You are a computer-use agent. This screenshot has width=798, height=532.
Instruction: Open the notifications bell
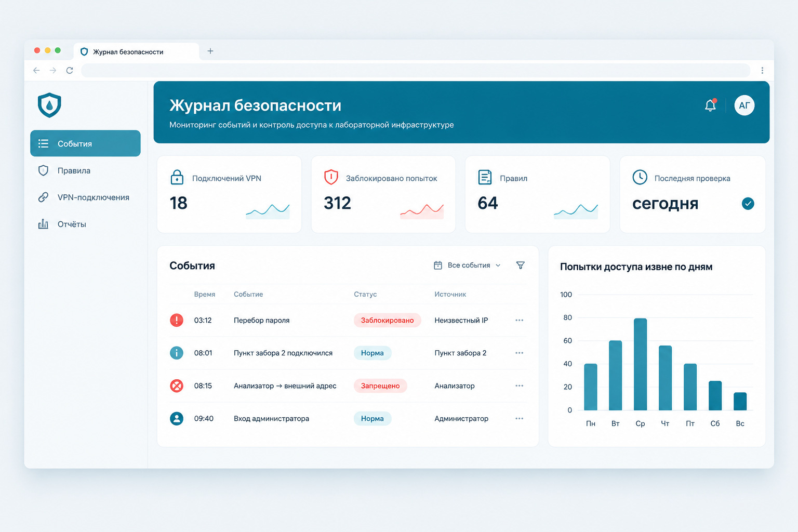point(710,105)
